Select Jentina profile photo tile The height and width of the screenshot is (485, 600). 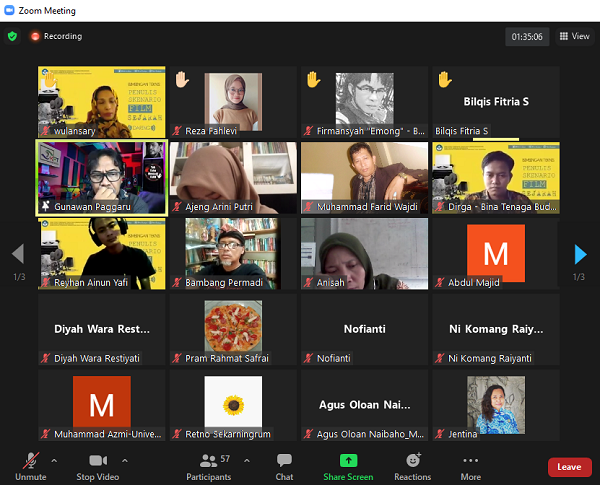pos(496,405)
